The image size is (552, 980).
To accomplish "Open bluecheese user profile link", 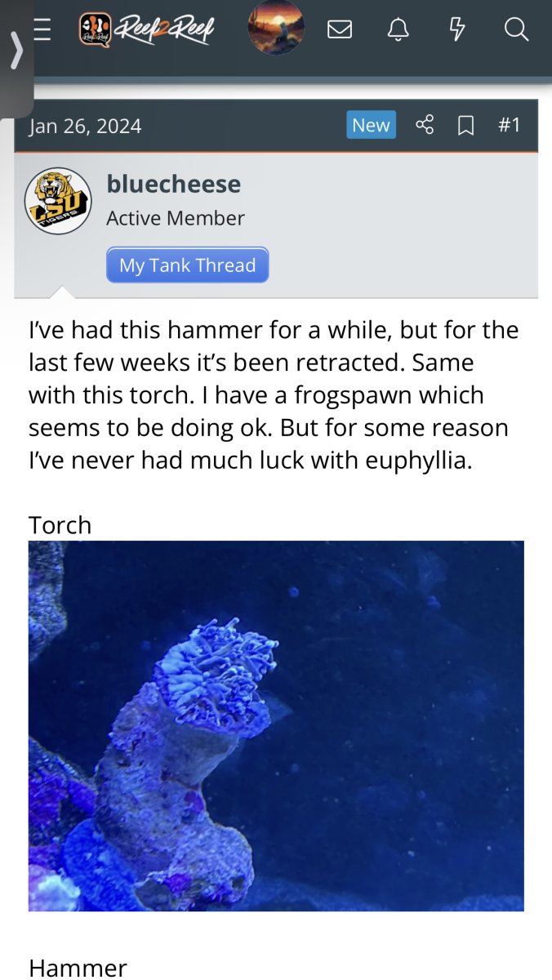I will [x=174, y=184].
